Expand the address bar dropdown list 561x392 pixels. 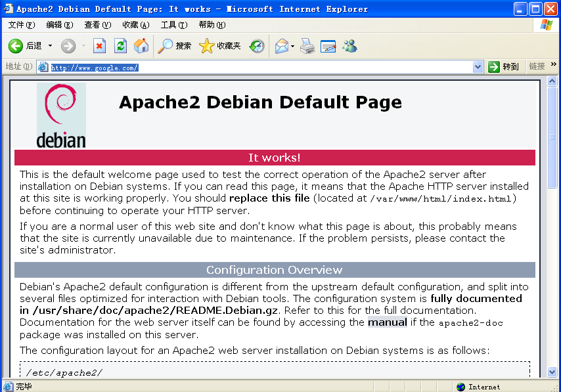click(x=478, y=67)
